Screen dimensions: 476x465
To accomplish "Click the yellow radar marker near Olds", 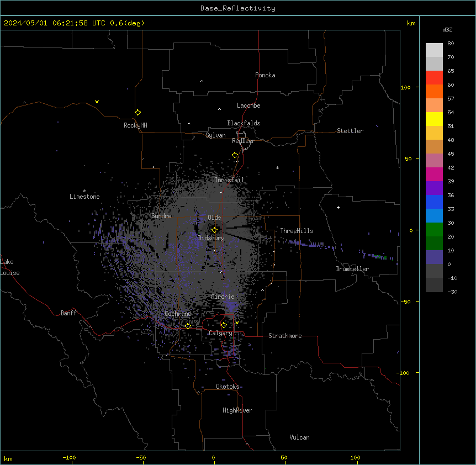I will [214, 230].
